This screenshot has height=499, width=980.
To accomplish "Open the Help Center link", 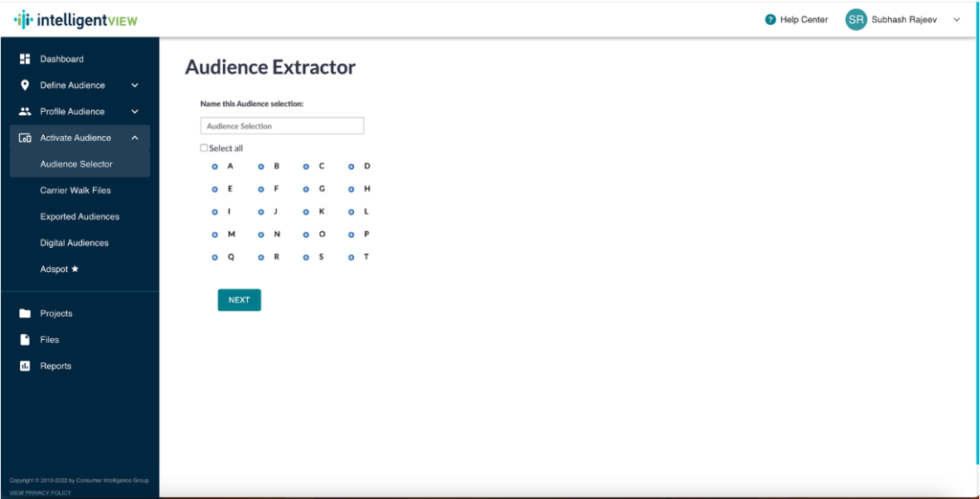I will point(804,20).
